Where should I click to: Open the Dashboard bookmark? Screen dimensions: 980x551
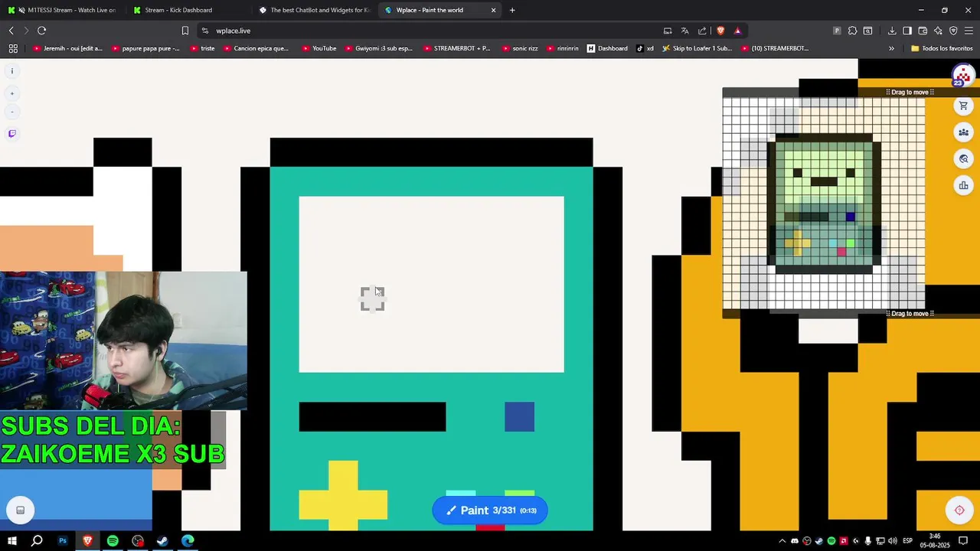point(608,48)
